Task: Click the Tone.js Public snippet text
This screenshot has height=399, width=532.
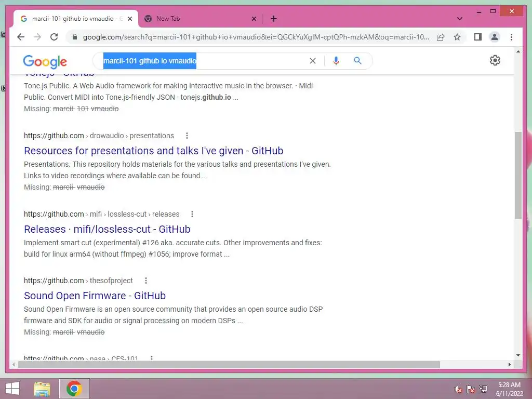Action: [168, 91]
